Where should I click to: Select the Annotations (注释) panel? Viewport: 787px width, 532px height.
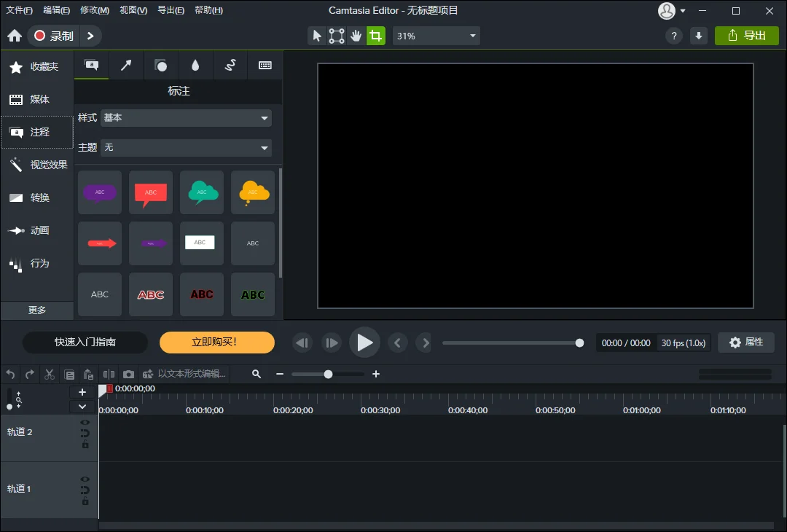click(37, 132)
